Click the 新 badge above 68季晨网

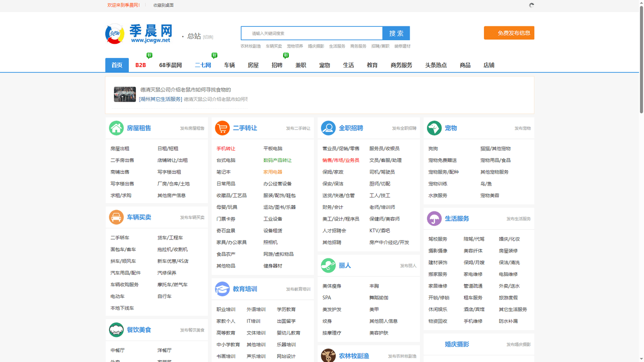pyautogui.click(x=149, y=55)
